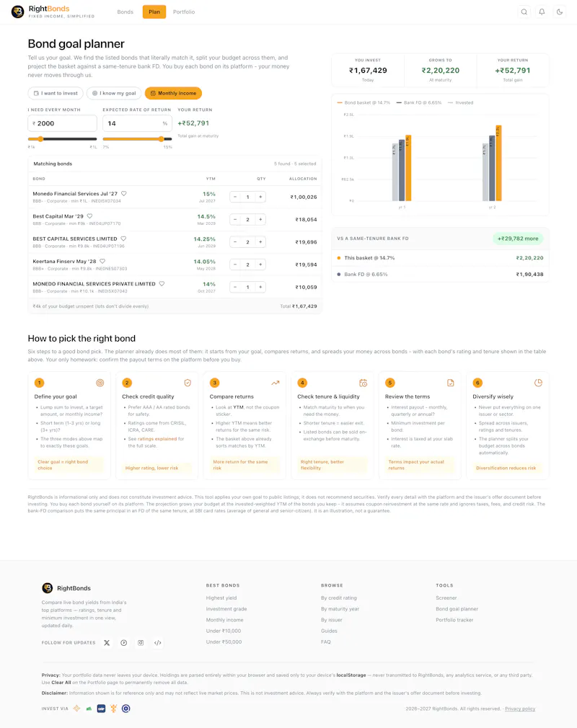Click 'Bond basket @ 14.7%' chart legend
The image size is (577, 728).
[364, 102]
